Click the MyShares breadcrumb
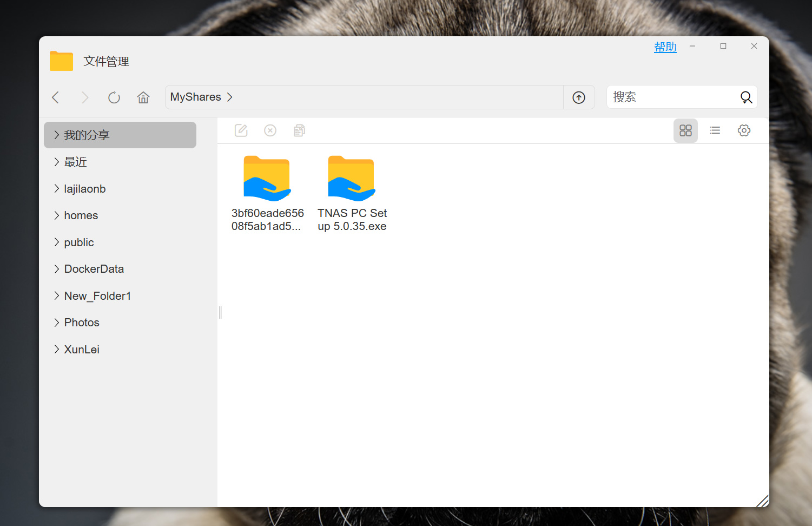The width and height of the screenshot is (812, 526). 195,97
